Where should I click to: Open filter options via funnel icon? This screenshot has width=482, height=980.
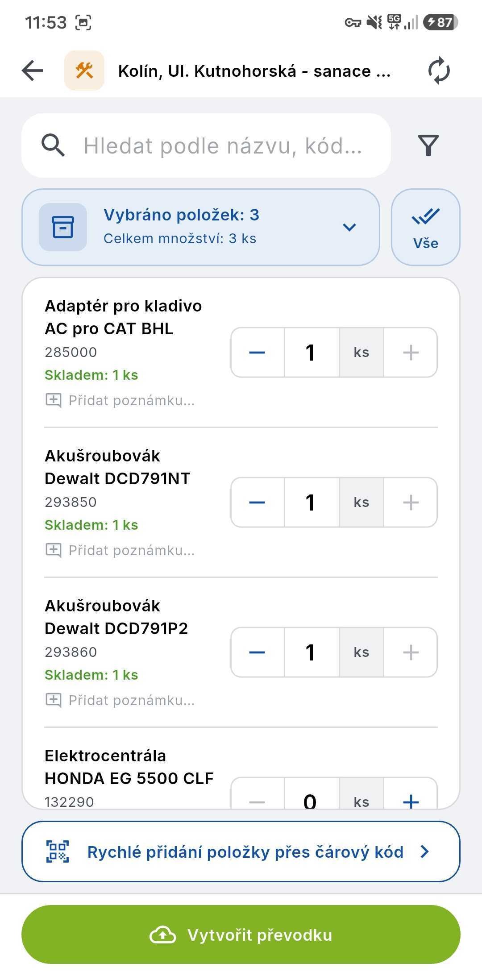coord(428,145)
